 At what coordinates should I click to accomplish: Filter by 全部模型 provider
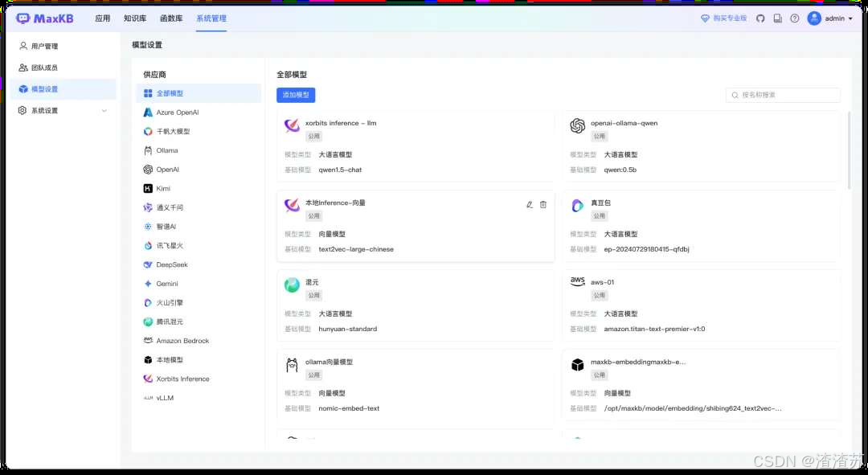199,93
